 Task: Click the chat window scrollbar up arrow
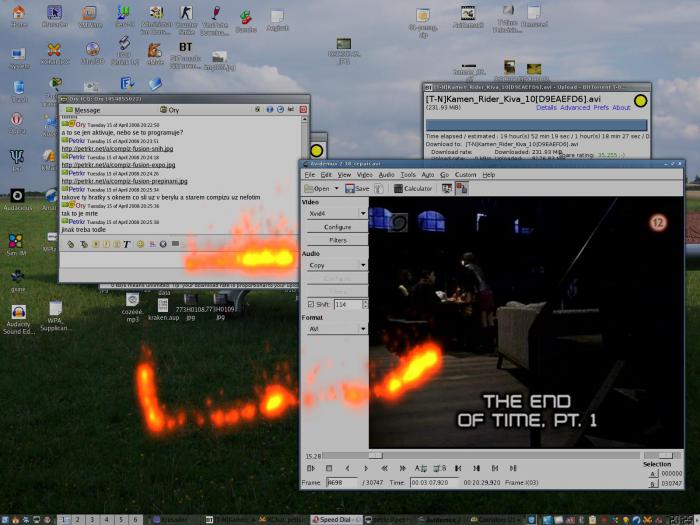point(304,120)
